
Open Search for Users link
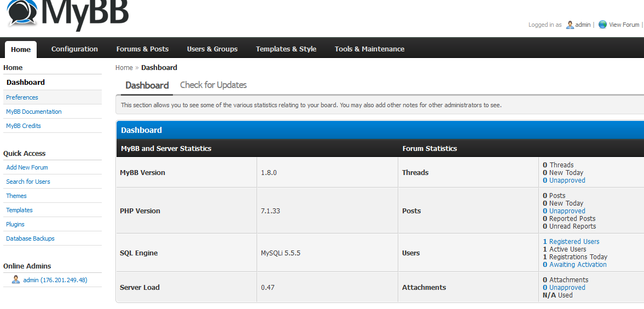(x=28, y=182)
